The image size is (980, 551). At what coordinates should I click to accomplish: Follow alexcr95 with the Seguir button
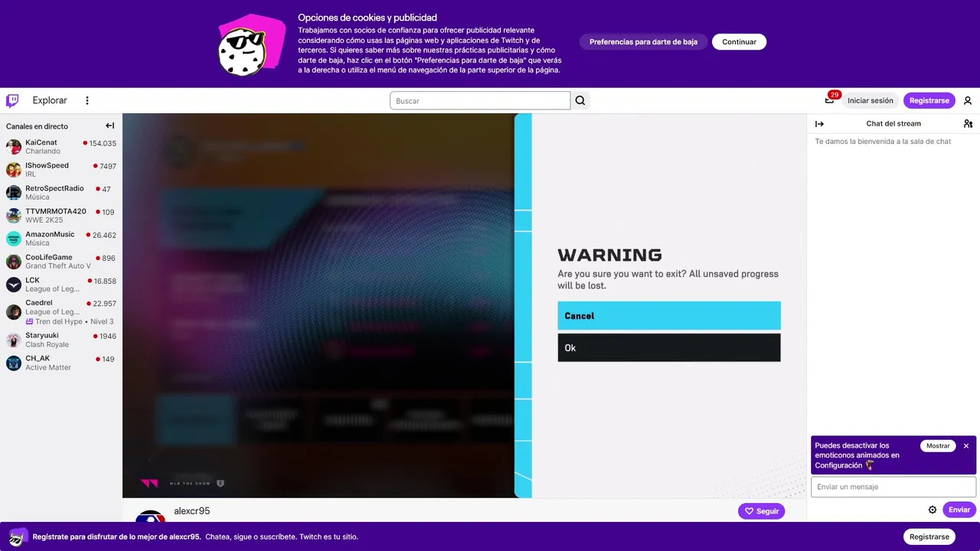tap(761, 511)
